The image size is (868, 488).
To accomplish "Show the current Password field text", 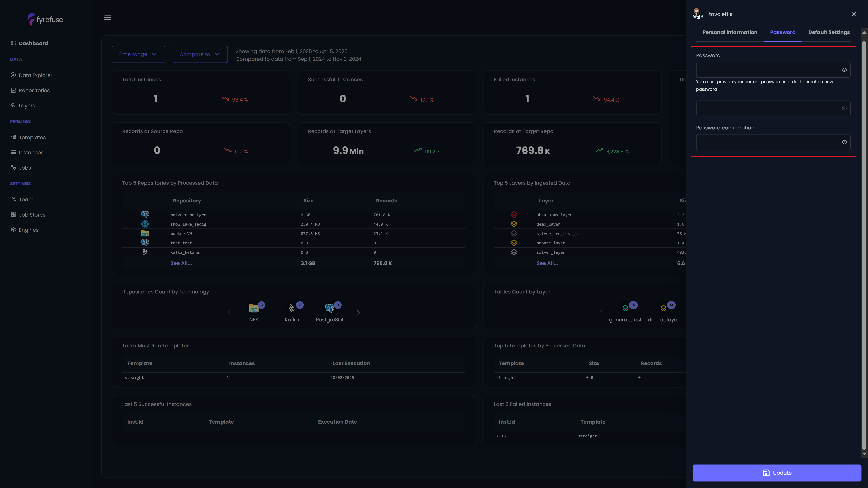I will (x=844, y=70).
